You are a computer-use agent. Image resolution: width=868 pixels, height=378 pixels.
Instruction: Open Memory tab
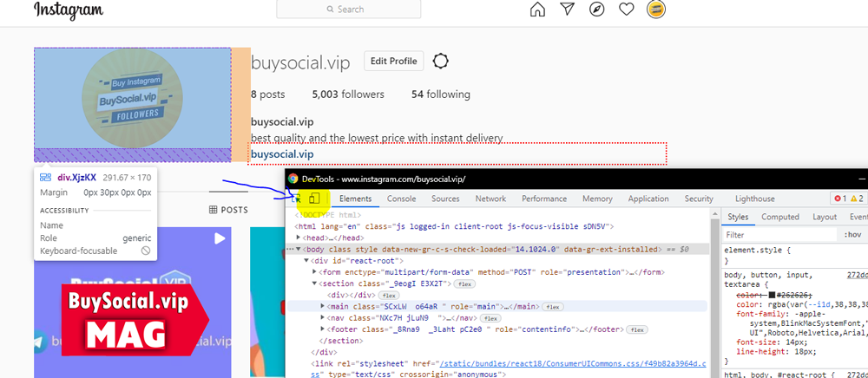tap(597, 199)
